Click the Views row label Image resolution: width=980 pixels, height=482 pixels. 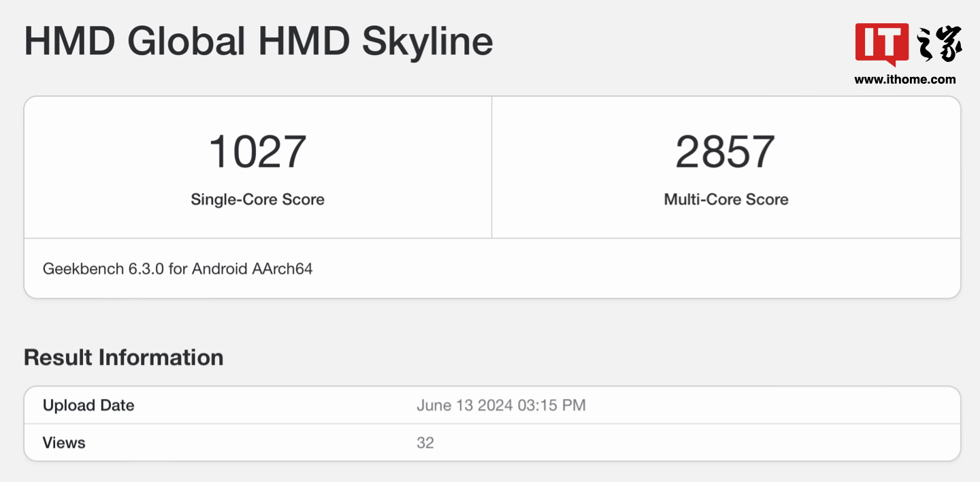[64, 443]
